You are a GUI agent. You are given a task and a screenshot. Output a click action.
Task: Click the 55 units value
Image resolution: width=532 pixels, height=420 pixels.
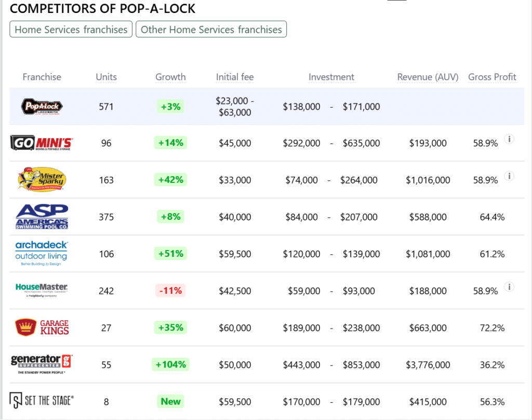click(106, 365)
